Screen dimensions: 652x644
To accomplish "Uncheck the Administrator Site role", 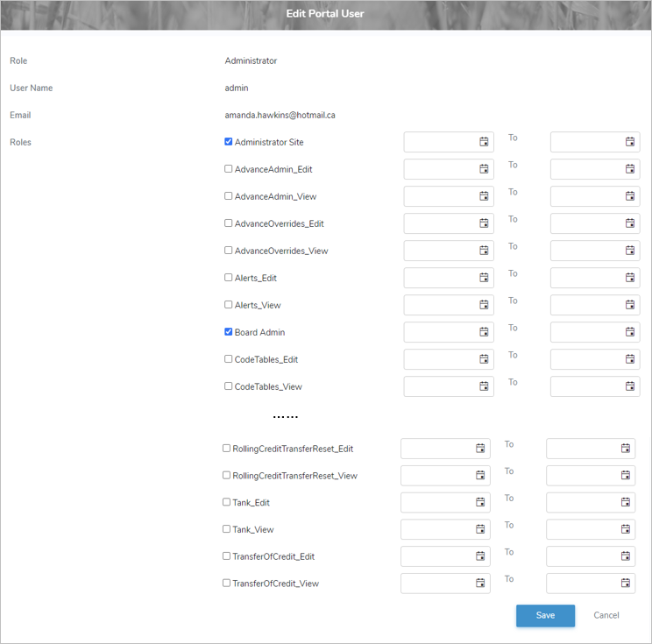I will (x=229, y=141).
